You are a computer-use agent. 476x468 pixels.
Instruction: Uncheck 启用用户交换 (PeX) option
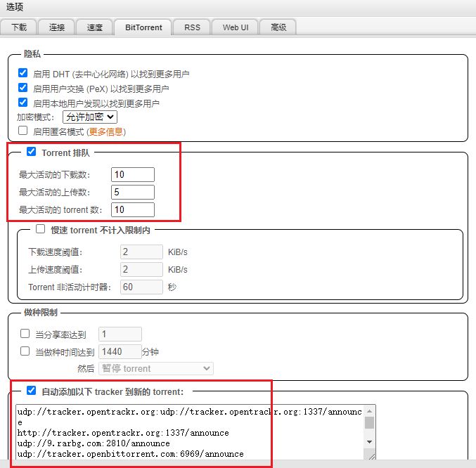[x=23, y=88]
